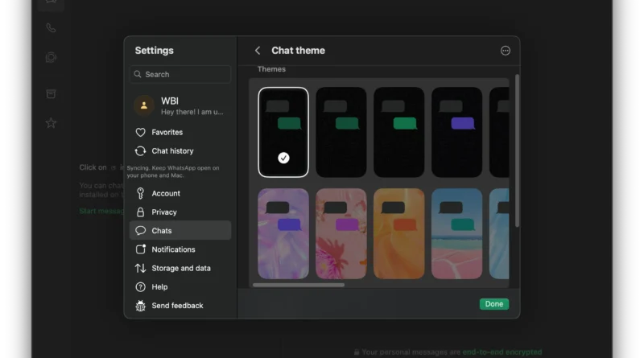Click the WBI profile avatar
Screen dimensions: 644x358
pyautogui.click(x=144, y=105)
